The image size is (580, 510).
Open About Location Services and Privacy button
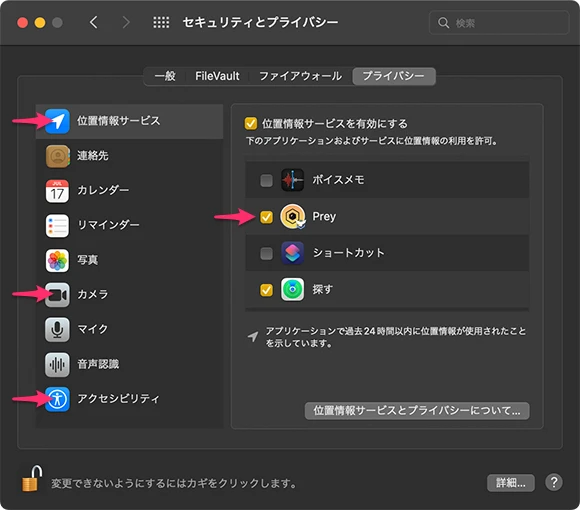pos(417,411)
